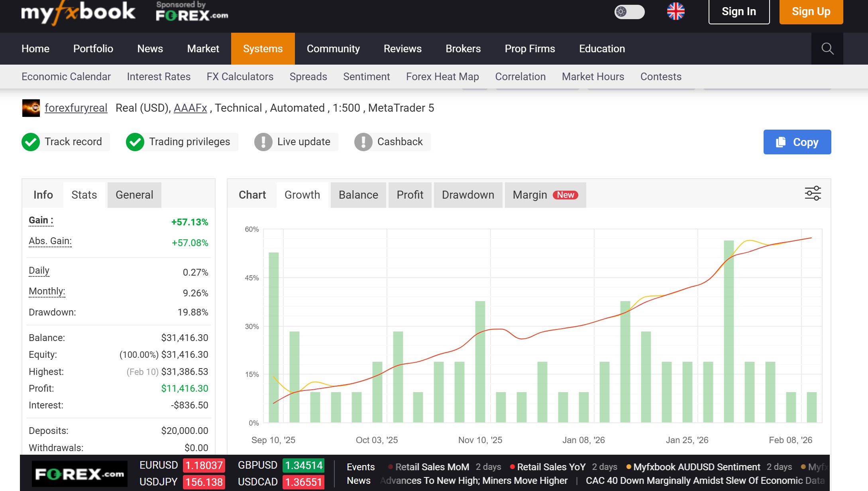Screen dimensions: 868x491
Task: Go to the News menu
Action: click(x=150, y=49)
